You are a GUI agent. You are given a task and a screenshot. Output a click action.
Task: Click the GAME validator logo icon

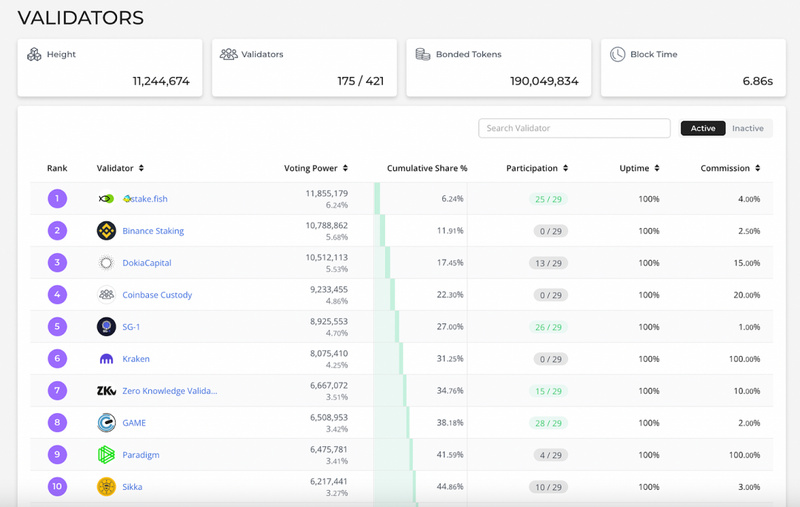click(x=106, y=423)
